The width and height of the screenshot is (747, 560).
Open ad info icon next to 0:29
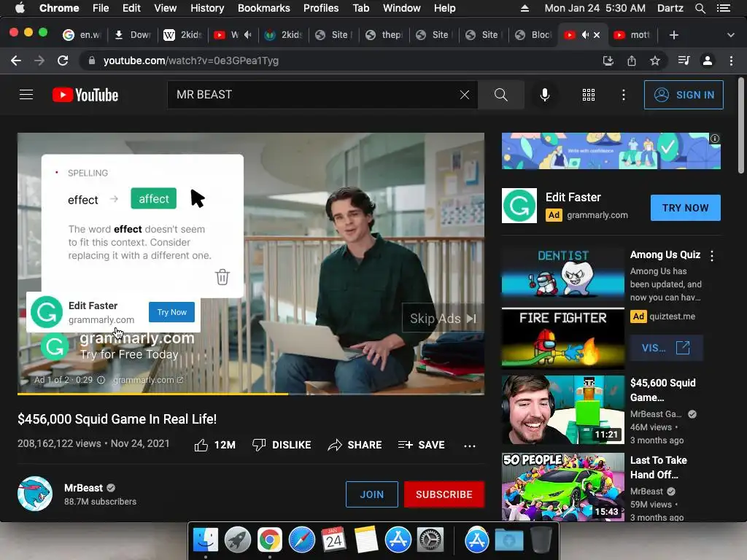coord(101,380)
